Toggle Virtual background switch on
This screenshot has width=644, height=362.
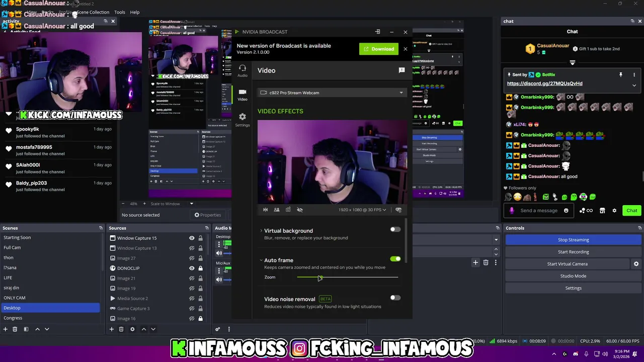(x=395, y=230)
